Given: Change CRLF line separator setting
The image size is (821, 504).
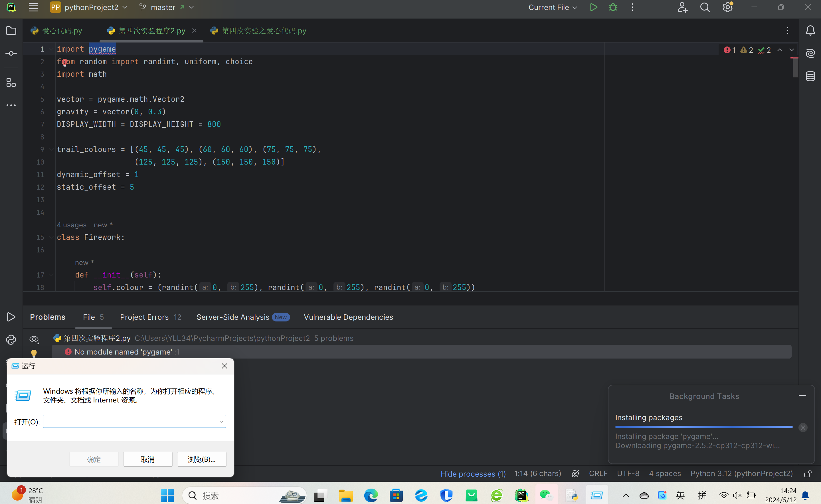Looking at the screenshot, I should (598, 474).
